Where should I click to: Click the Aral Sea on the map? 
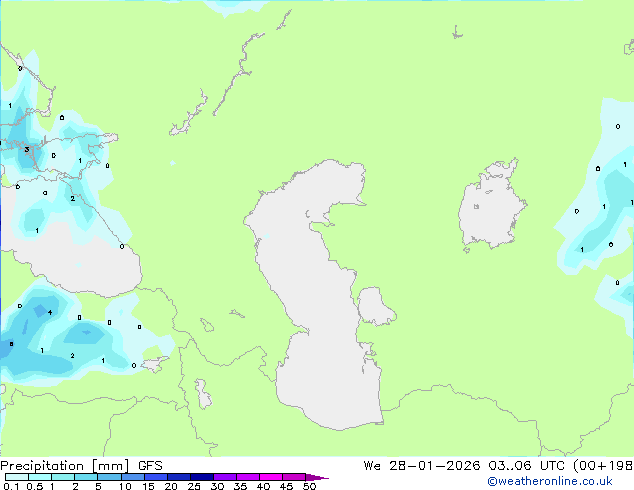(x=490, y=208)
